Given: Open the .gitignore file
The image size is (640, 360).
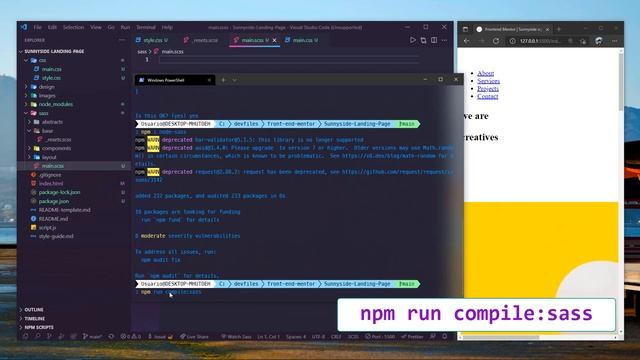Looking at the screenshot, I should point(50,175).
